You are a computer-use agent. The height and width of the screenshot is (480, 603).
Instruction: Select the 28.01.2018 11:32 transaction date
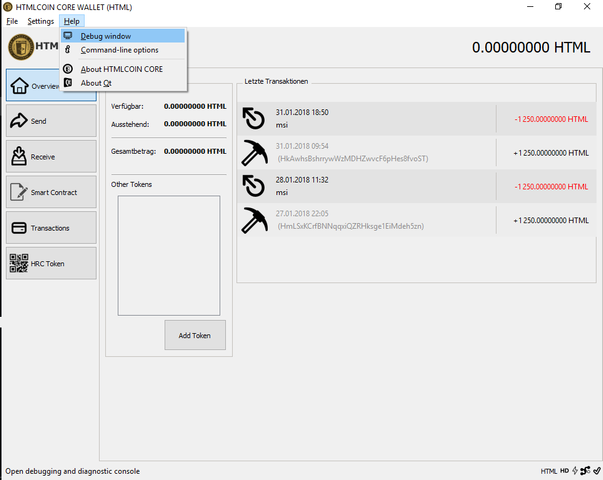click(302, 180)
